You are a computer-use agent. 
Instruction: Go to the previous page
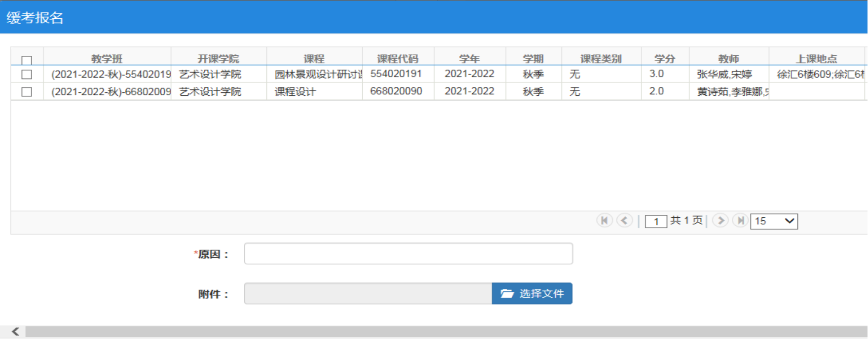point(624,220)
